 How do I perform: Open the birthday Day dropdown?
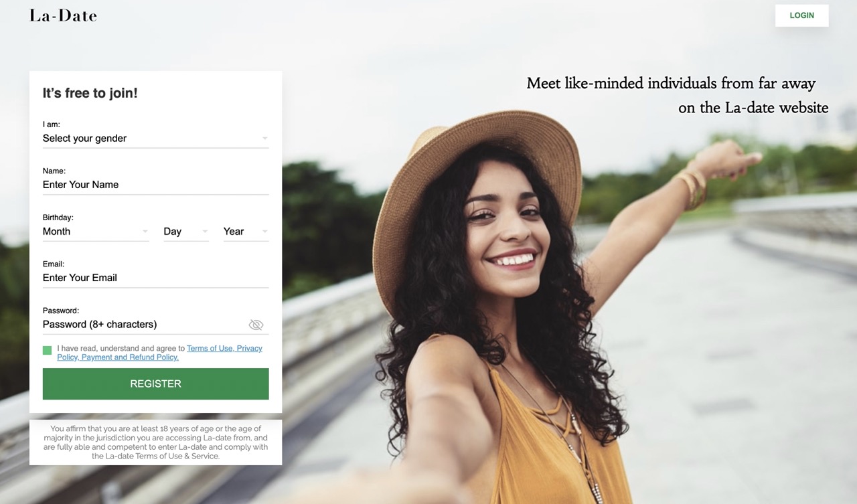click(x=186, y=232)
